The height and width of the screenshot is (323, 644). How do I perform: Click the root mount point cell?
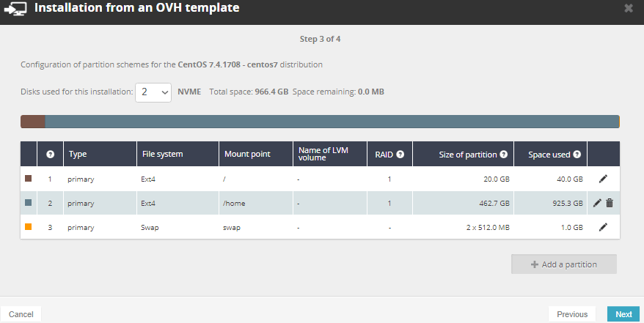coord(256,179)
